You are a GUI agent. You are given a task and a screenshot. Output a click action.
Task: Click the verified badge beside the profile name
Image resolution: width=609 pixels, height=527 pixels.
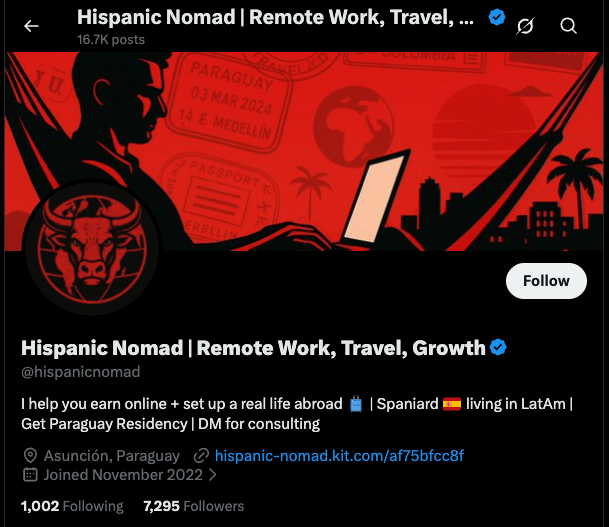498,347
